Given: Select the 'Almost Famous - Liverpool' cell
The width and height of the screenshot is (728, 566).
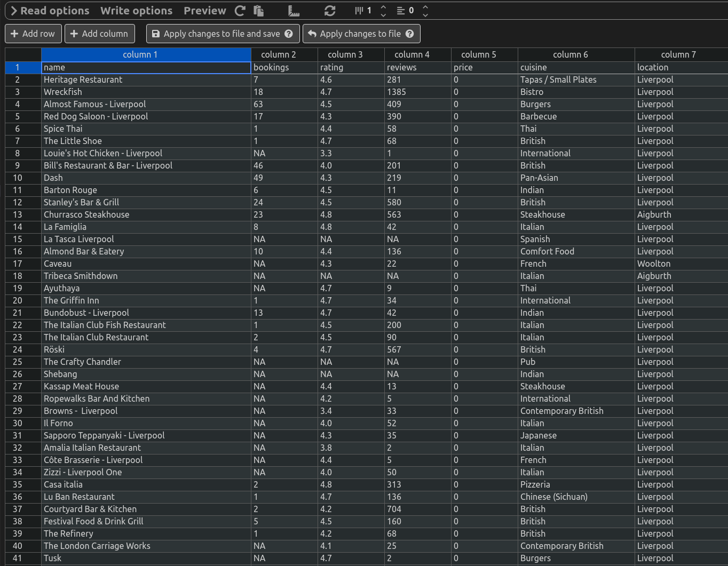Looking at the screenshot, I should coord(146,104).
